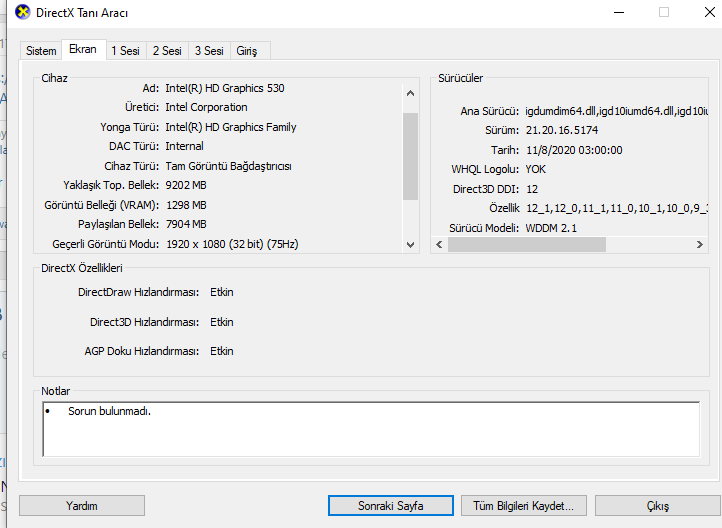Click the Görüntü Belleği (VRAM) label
This screenshot has width=722, height=528.
[102, 205]
